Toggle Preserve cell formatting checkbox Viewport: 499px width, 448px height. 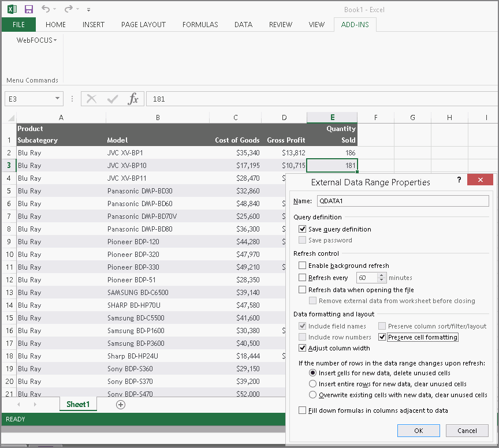click(382, 337)
